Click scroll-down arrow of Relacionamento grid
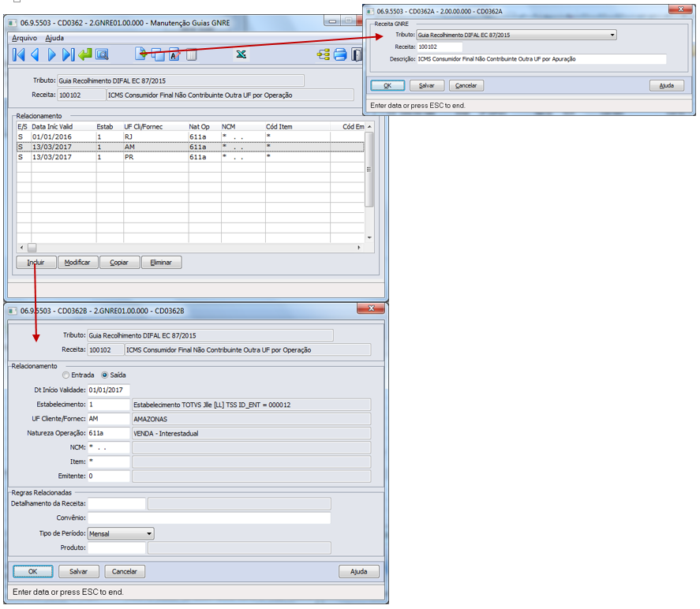The height and width of the screenshot is (609, 700). coord(369,237)
